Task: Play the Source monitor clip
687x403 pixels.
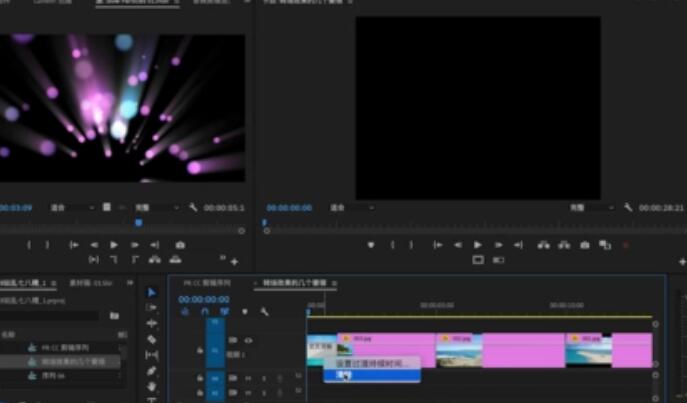Action: [114, 245]
